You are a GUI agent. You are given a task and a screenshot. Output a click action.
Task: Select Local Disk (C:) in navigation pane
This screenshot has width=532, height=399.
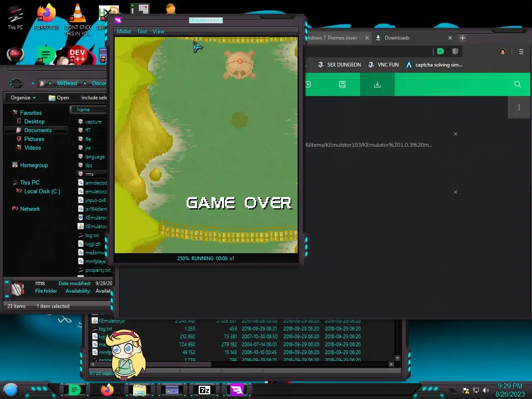(42, 191)
